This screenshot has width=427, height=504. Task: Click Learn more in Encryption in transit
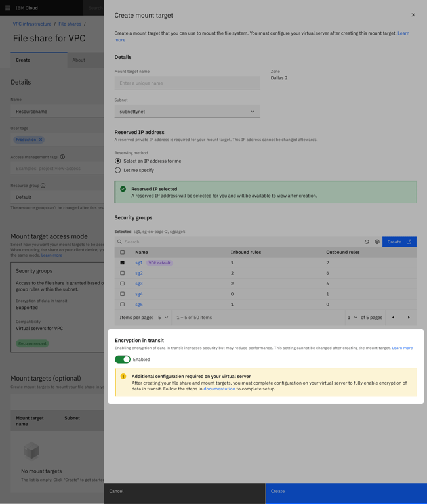click(402, 348)
